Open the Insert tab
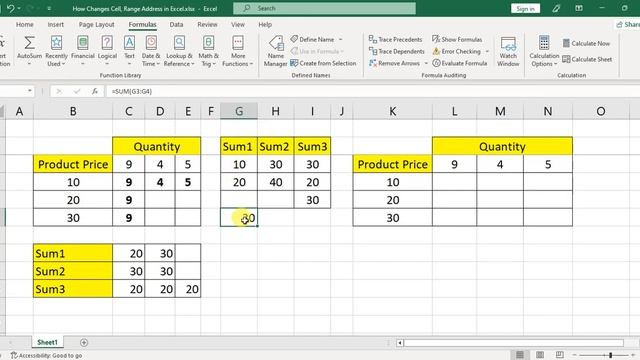This screenshot has height=360, width=640. click(56, 24)
